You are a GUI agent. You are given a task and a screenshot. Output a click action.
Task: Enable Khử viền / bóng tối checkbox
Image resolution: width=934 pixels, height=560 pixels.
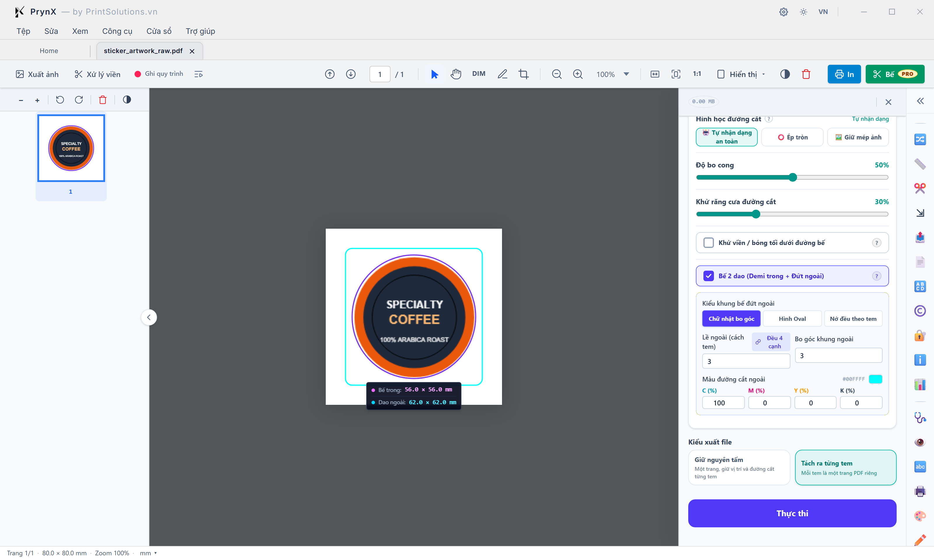[708, 243]
